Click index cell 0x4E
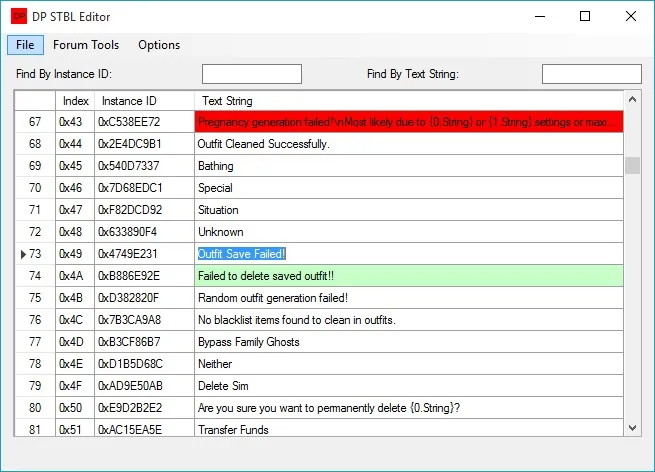Screen dimensions: 655x472 (x=75, y=364)
